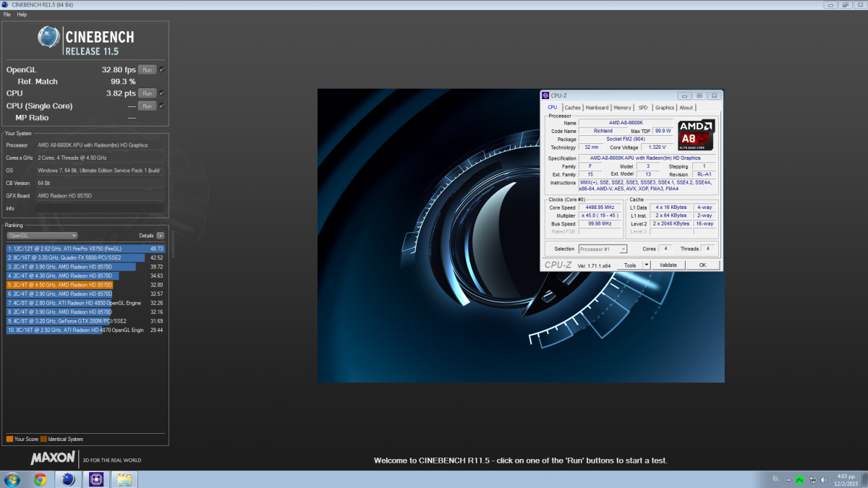
Task: Open the Processor #1 selection dropdown
Action: tap(603, 249)
